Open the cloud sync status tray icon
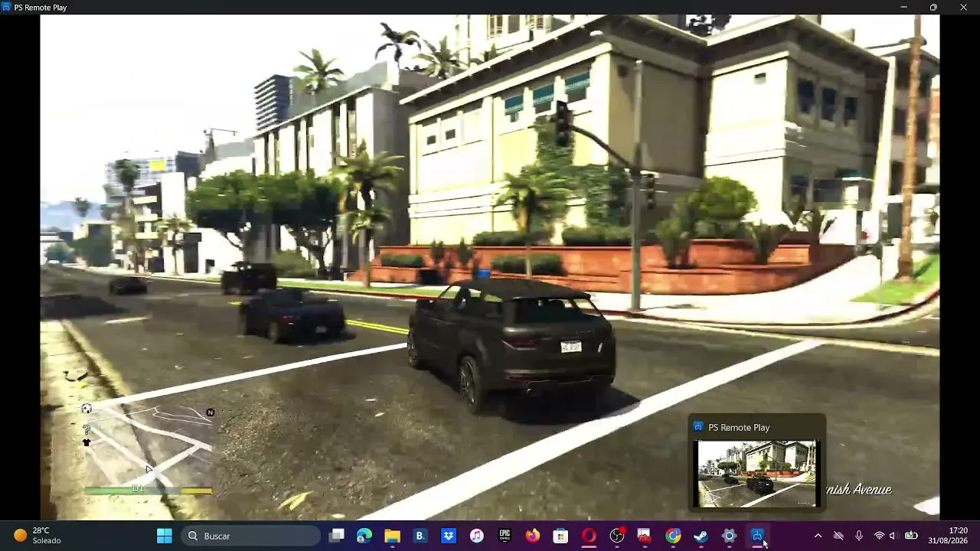980x551 pixels. pos(838,536)
